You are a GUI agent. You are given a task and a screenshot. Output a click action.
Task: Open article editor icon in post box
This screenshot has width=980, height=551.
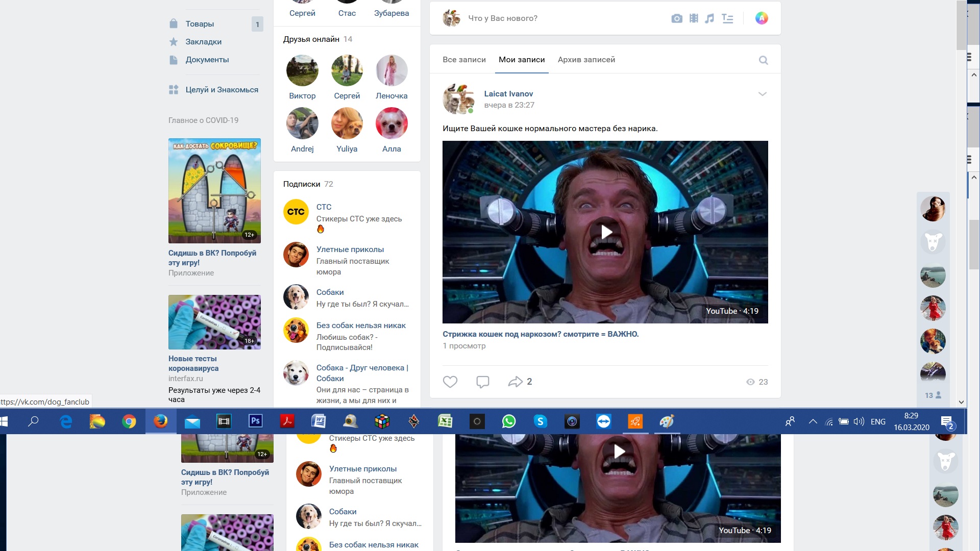point(727,18)
